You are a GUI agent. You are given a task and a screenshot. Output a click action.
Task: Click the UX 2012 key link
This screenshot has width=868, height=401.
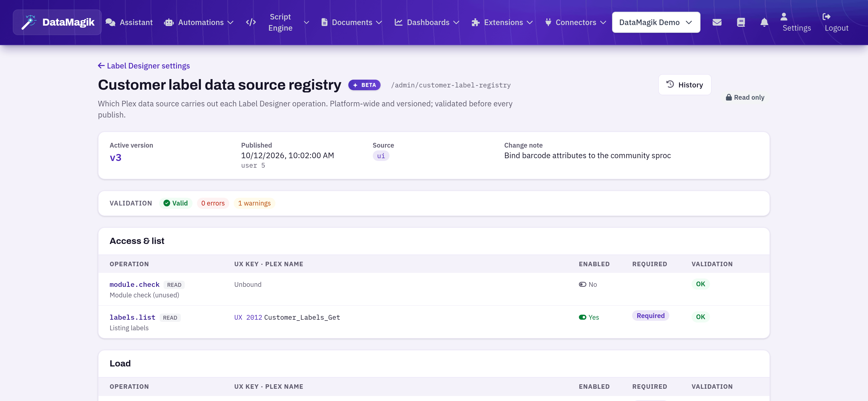(x=248, y=317)
